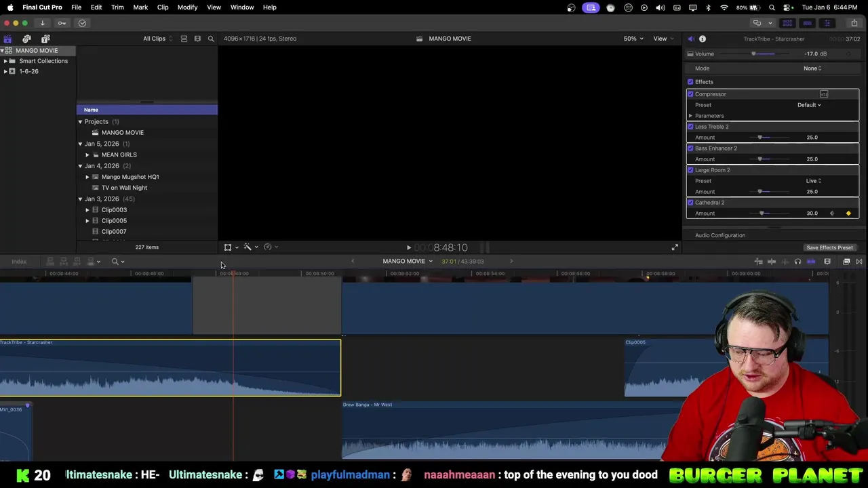
Task: Click the Name column header
Action: [x=146, y=110]
